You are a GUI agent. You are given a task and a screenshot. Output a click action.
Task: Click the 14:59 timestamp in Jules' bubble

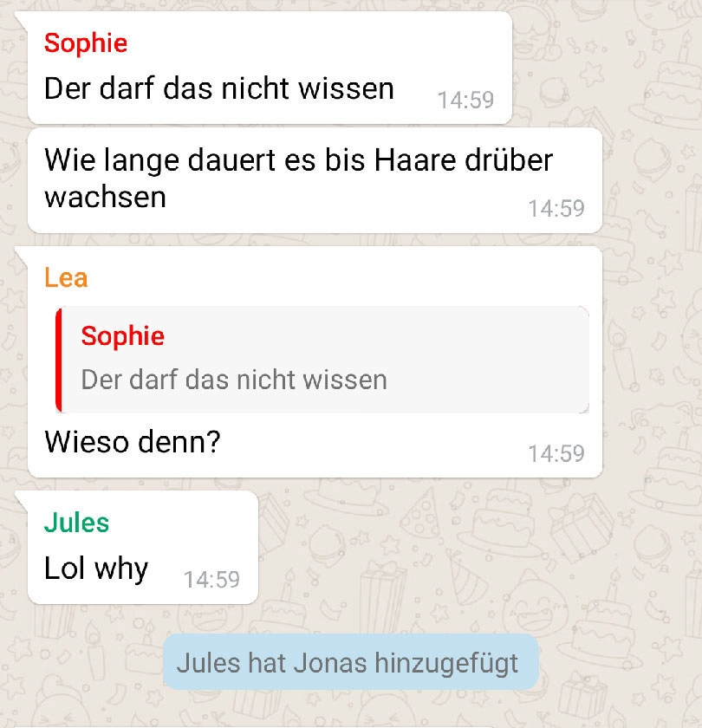coord(211,580)
